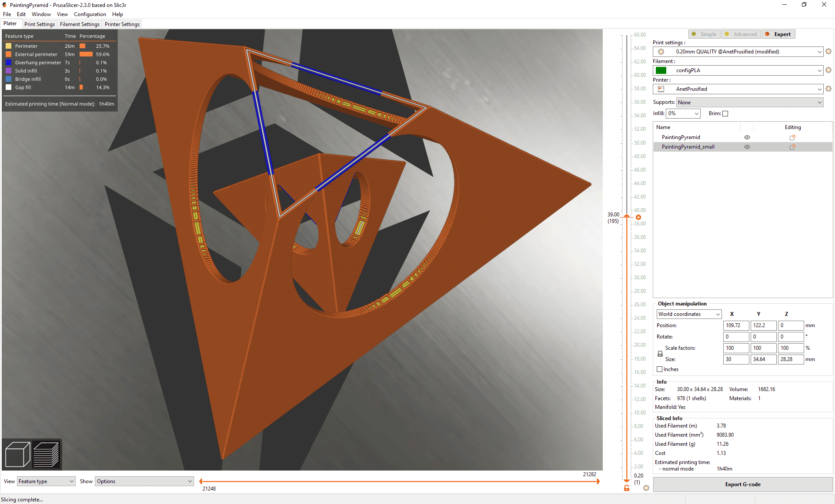Click the Bridge infill legend swatch

8,79
